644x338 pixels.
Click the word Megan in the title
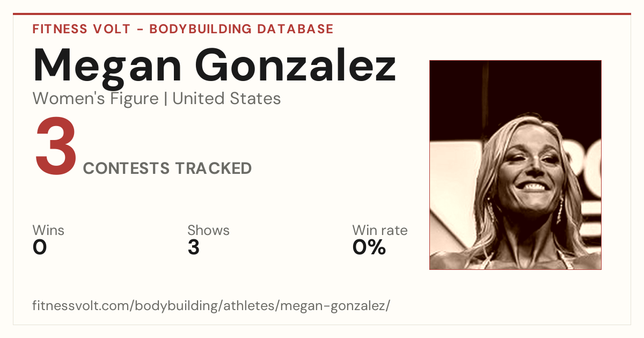117,66
